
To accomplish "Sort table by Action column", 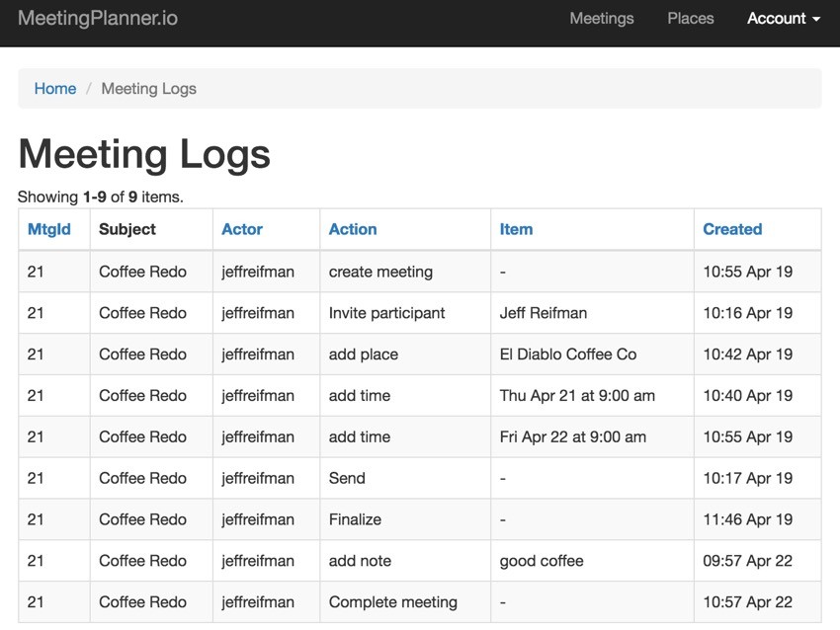I will 353,229.
